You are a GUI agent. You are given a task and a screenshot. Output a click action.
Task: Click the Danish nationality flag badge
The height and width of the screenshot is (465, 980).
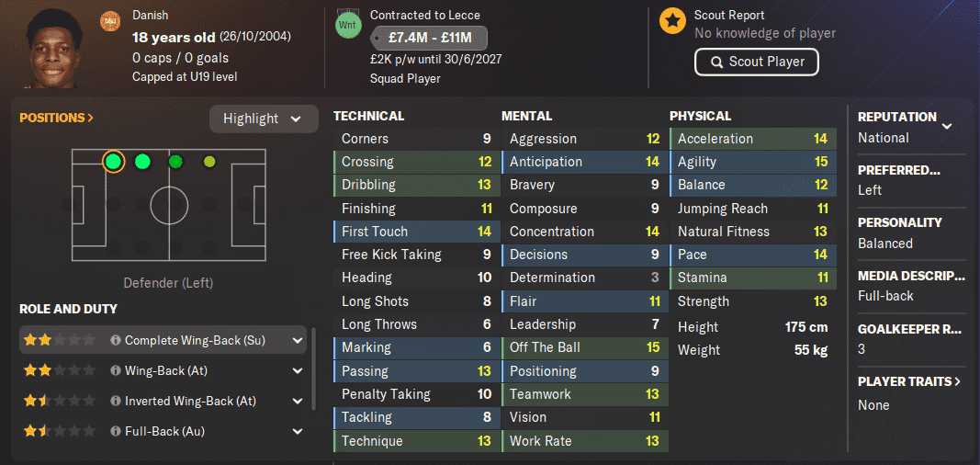(x=109, y=21)
